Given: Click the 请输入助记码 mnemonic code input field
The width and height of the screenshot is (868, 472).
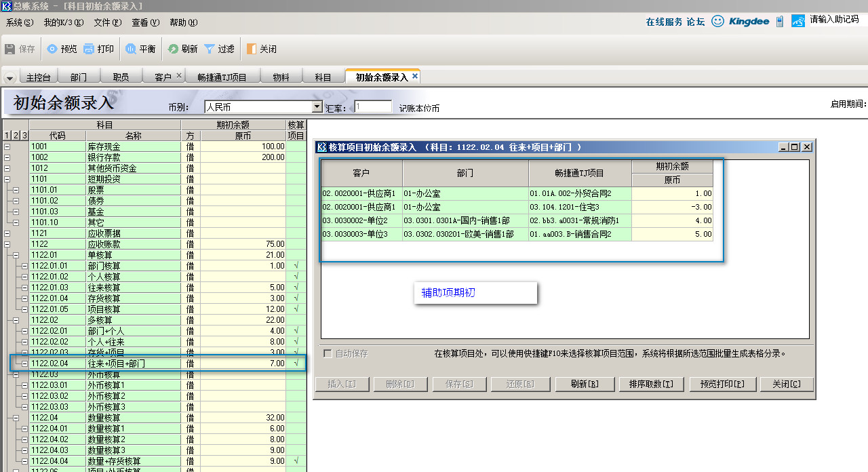Looking at the screenshot, I should click(x=833, y=20).
